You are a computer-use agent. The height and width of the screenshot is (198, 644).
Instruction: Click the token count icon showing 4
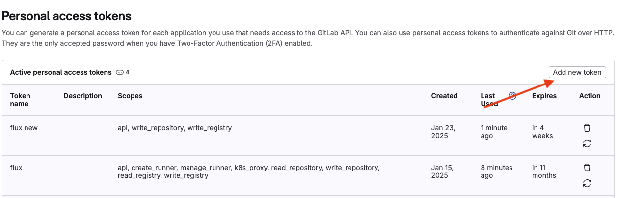[x=120, y=72]
